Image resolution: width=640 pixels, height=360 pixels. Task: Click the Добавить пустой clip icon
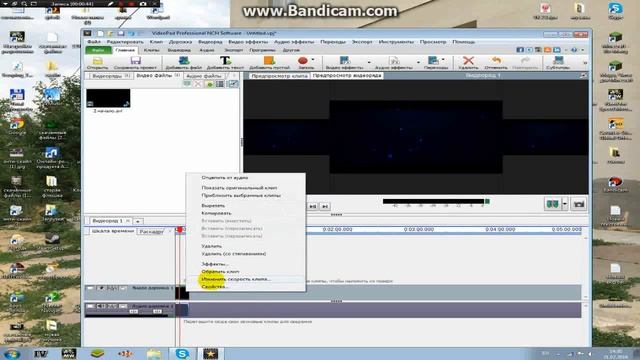click(269, 61)
